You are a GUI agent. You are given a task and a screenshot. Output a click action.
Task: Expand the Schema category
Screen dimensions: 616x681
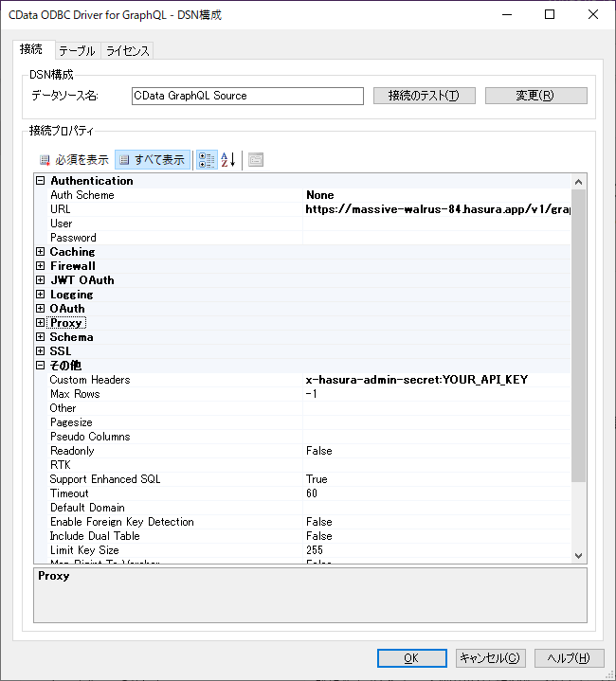41,337
